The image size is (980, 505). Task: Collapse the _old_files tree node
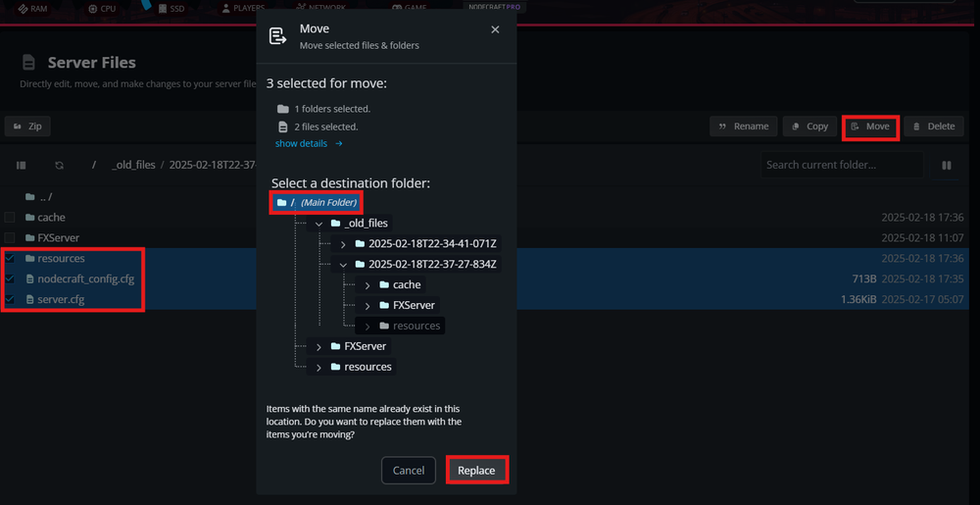[319, 224]
